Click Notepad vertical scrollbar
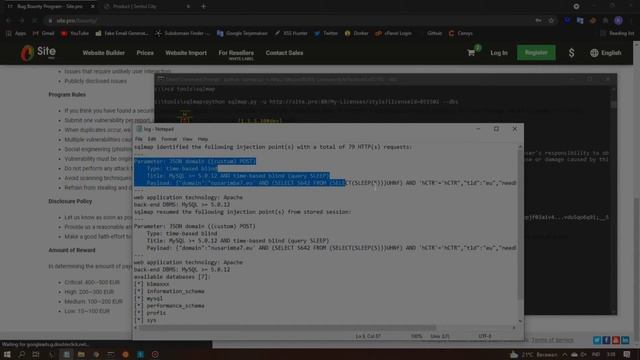This screenshot has width=640, height=360. click(x=520, y=224)
